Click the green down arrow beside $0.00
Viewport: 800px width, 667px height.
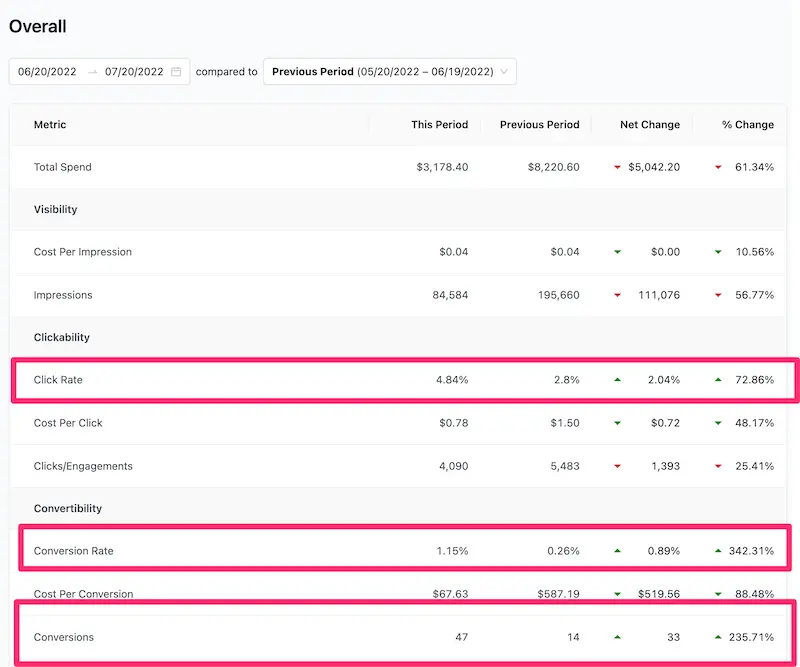click(617, 252)
